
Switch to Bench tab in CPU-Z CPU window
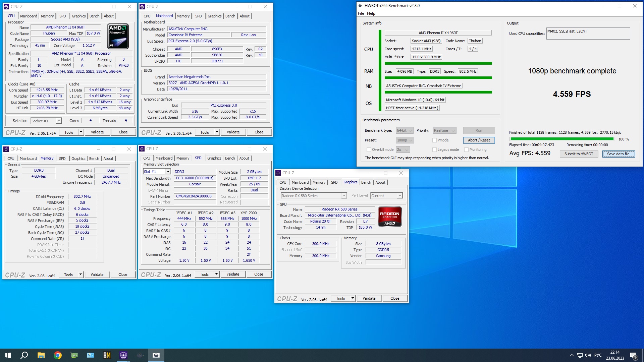(x=95, y=16)
